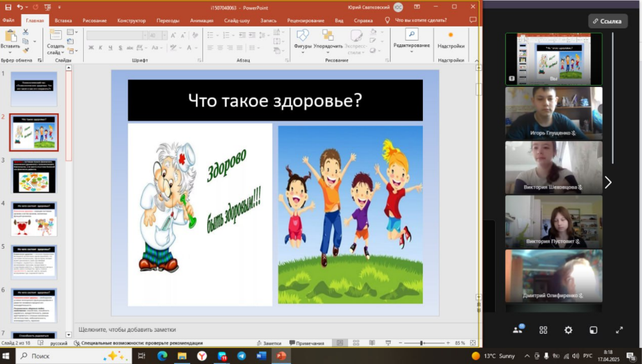Click the Save icon in quick access toolbar
642x364 pixels.
click(x=8, y=7)
